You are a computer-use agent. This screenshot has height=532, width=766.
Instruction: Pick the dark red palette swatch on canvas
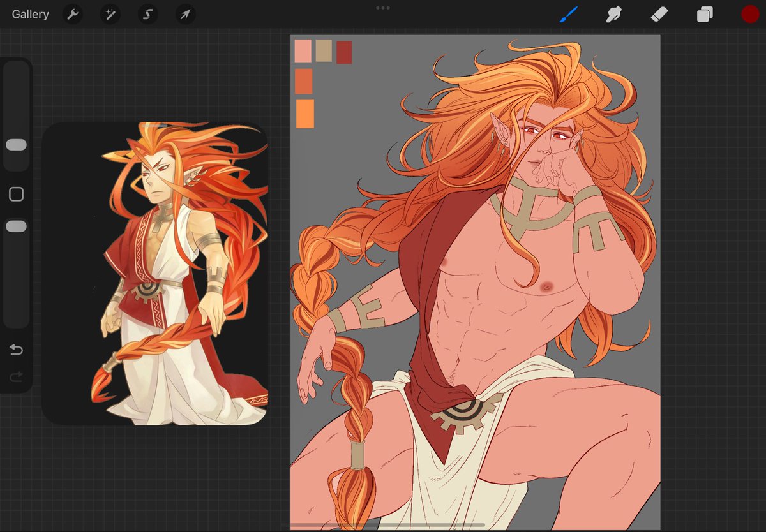tap(344, 52)
